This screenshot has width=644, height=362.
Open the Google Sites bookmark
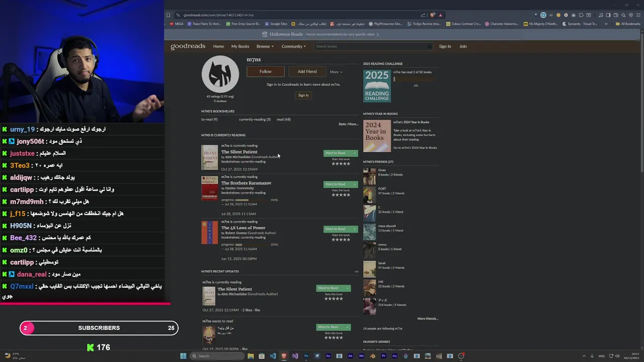point(276,24)
